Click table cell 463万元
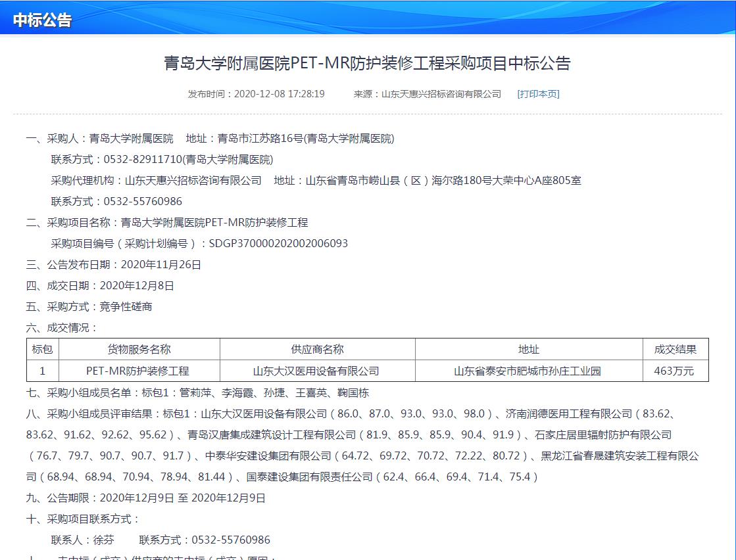736x560 pixels. 674,371
